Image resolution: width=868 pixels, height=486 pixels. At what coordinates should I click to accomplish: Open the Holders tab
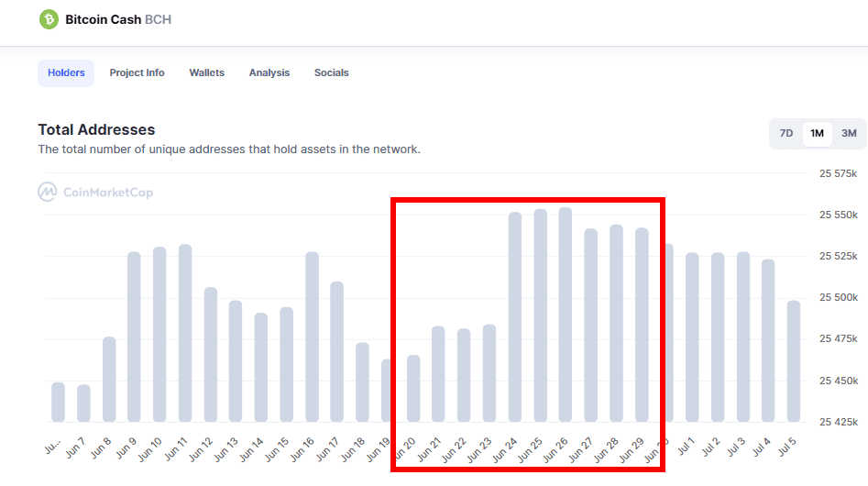(66, 73)
